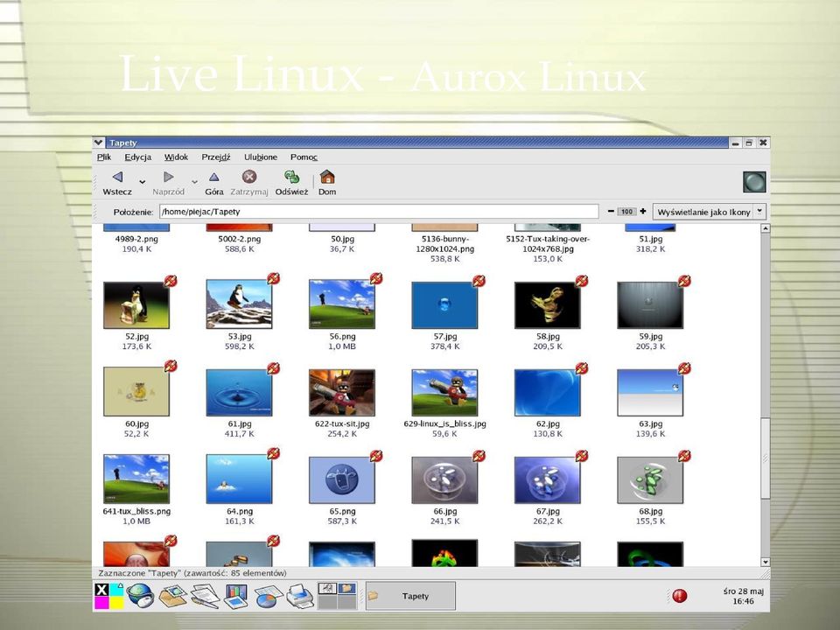Screen dimensions: 840x630
Task: Open the printer manager icon
Action: pyautogui.click(x=300, y=596)
